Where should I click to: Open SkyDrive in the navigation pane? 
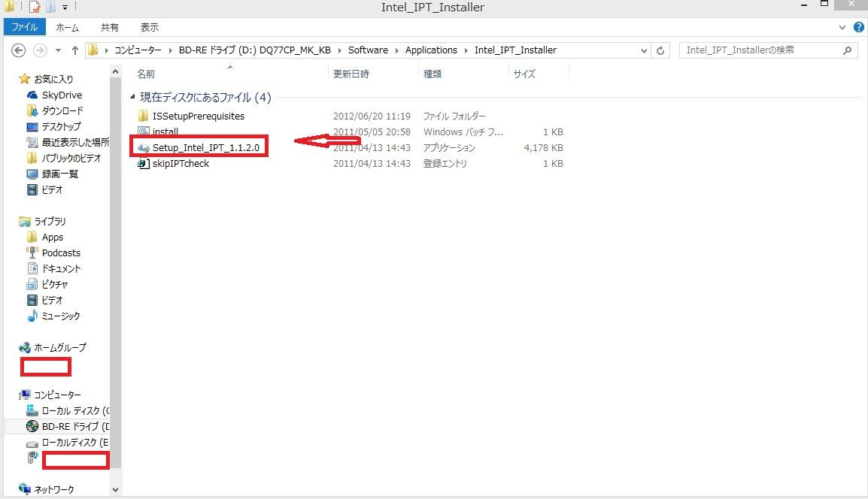coord(62,95)
